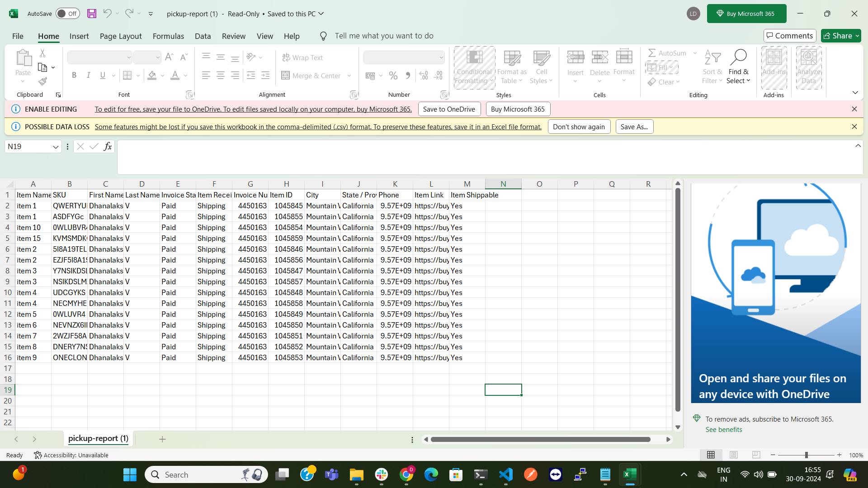Dismiss the Possible Data Loss warning bar
868x488 pixels.
click(854, 127)
